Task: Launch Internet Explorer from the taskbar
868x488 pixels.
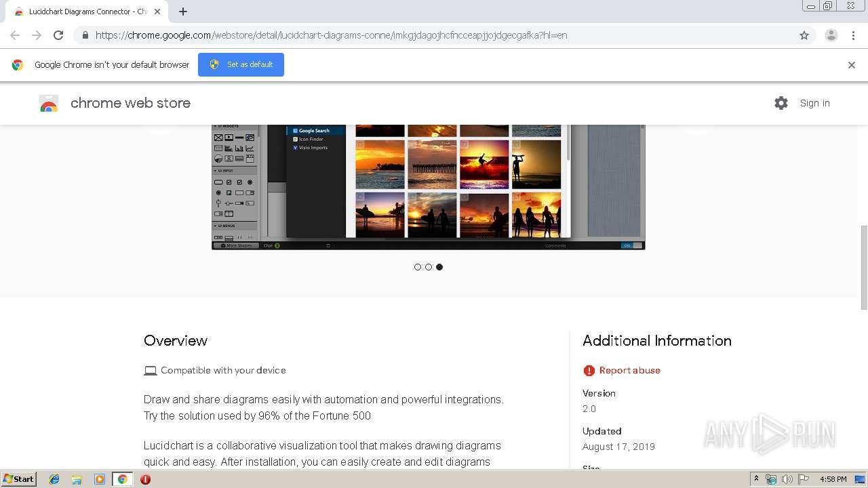Action: (54, 479)
